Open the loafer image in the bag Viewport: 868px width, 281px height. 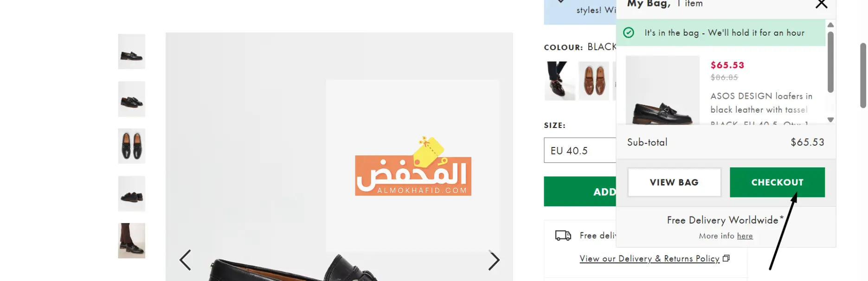[x=662, y=90]
